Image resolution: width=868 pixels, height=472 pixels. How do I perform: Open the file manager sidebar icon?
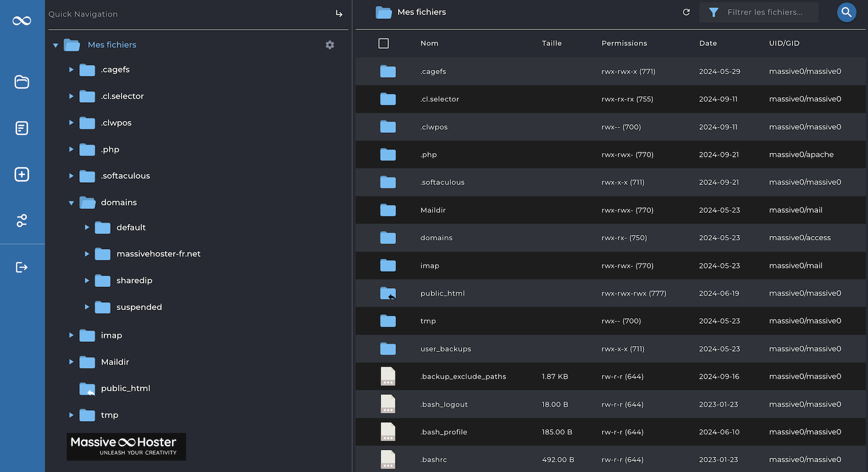pyautogui.click(x=22, y=82)
